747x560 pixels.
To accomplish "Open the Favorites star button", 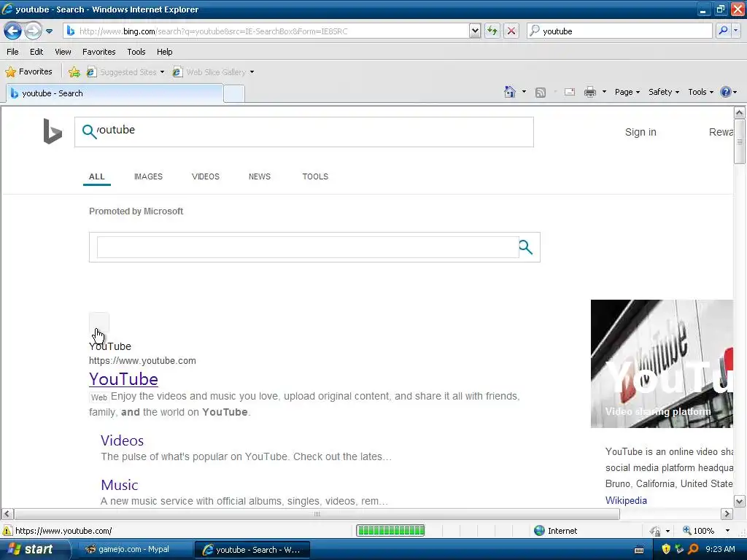I will 28,72.
